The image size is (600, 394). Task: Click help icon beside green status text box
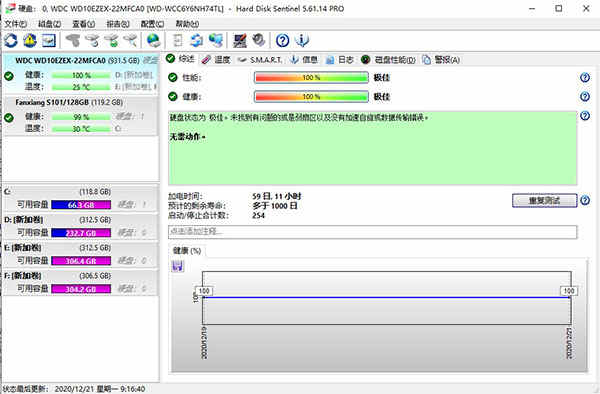pos(585,116)
